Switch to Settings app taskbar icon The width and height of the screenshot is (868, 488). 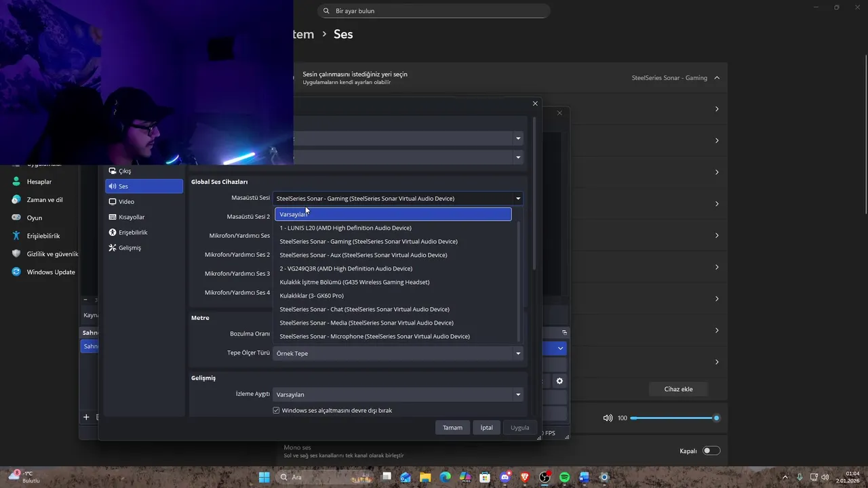(x=604, y=477)
